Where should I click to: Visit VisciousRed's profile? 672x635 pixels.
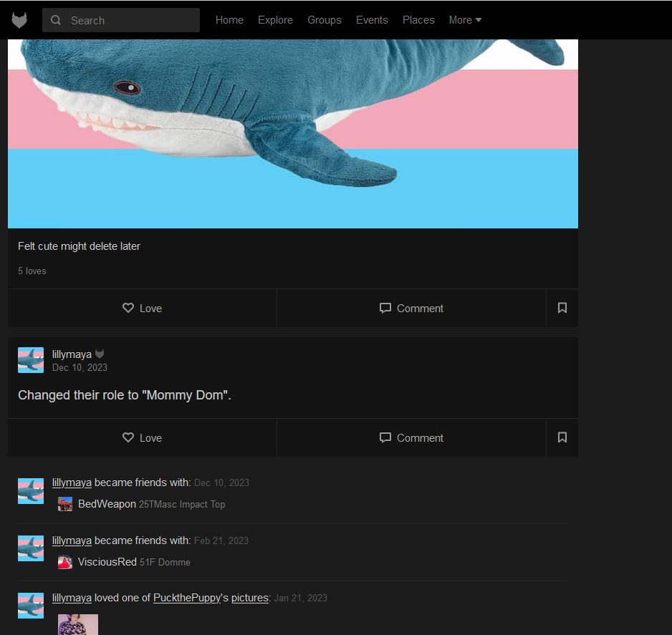point(107,562)
